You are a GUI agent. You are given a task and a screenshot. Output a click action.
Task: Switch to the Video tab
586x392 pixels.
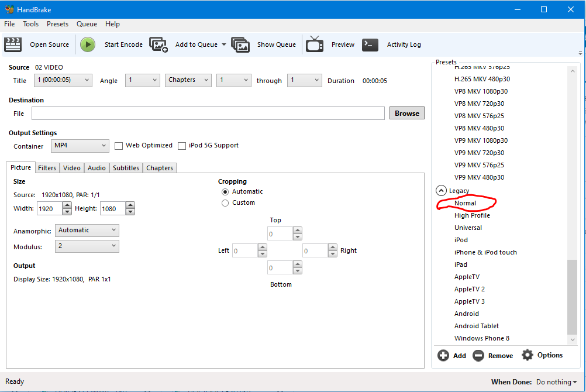pos(72,168)
